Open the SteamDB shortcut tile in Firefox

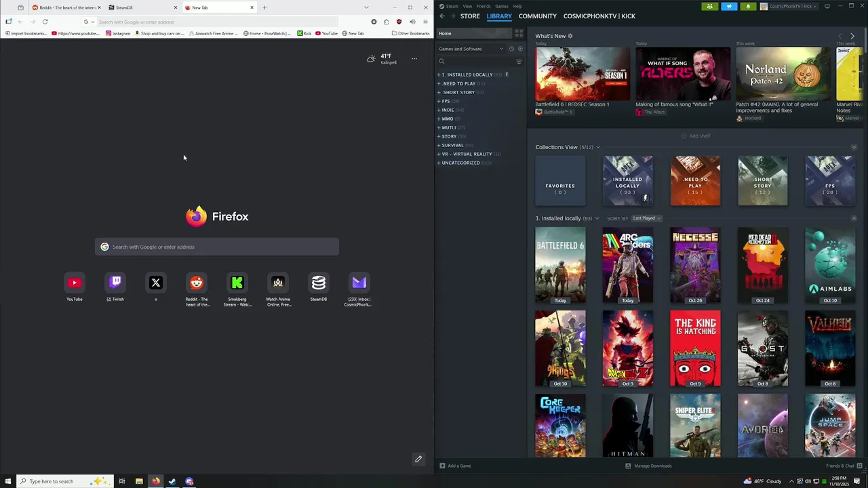coord(319,283)
